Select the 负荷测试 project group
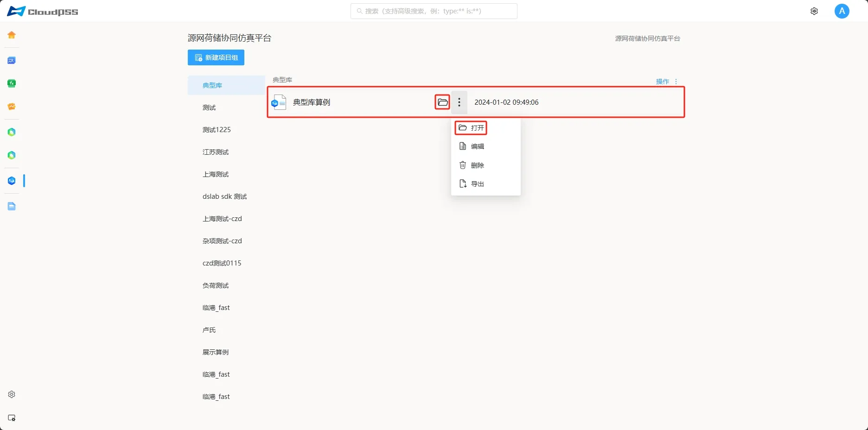The height and width of the screenshot is (430, 868). coord(226,285)
